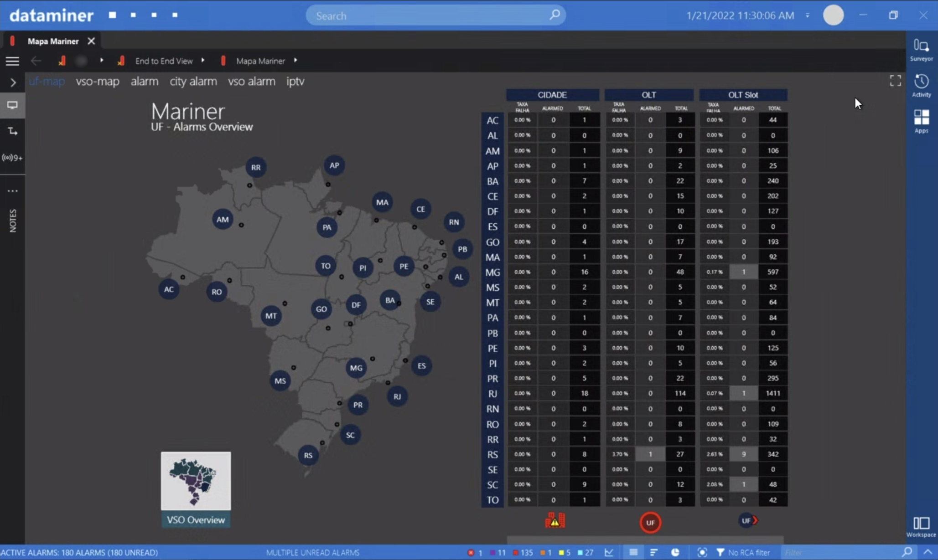The image size is (938, 560).
Task: Toggle the cyan 27 alarms severity filter
Action: (586, 552)
